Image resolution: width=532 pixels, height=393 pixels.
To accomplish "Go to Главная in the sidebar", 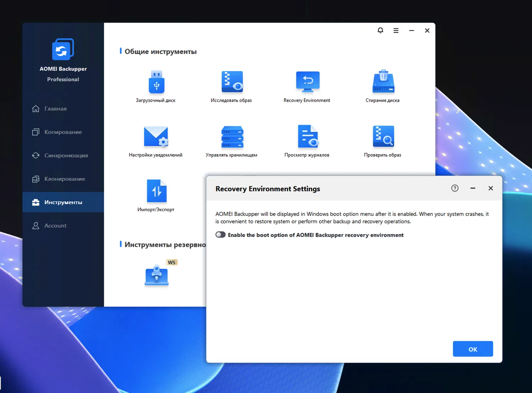I will coord(63,109).
